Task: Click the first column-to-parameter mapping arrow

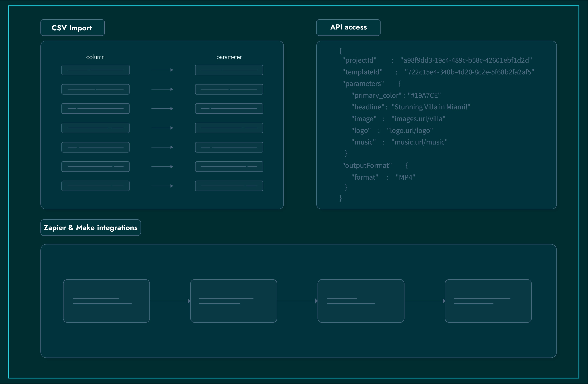Action: click(162, 70)
